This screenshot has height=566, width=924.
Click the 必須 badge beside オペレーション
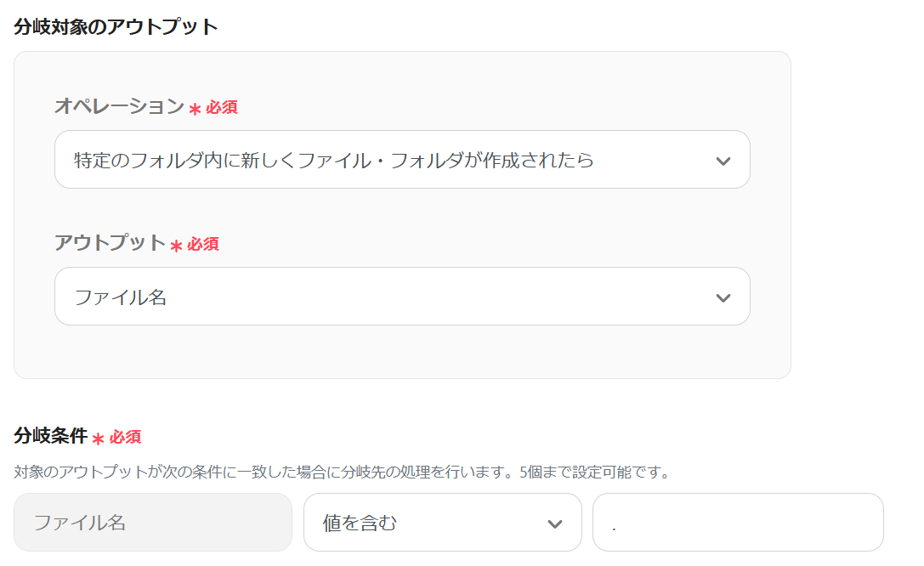[x=222, y=107]
